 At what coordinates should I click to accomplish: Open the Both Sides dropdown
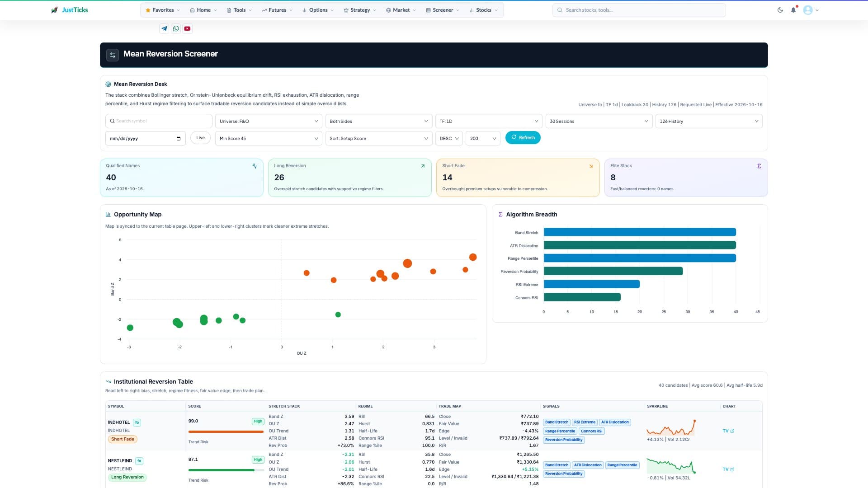pos(379,121)
